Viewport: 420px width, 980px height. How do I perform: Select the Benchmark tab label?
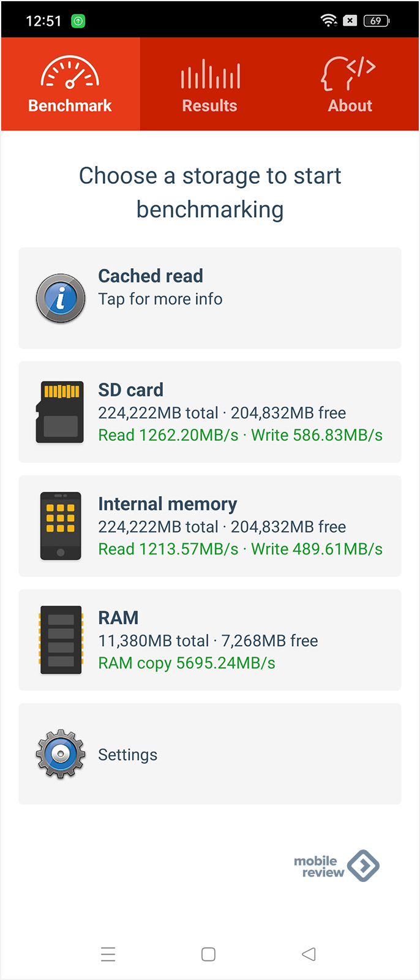pos(70,105)
